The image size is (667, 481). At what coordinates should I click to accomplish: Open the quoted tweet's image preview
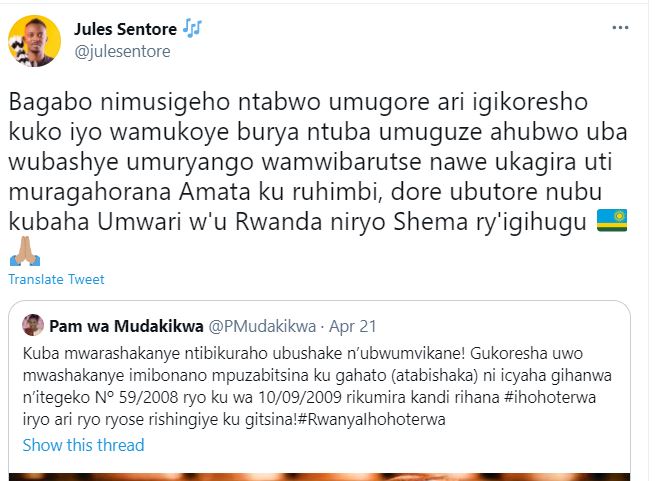pyautogui.click(x=325, y=475)
